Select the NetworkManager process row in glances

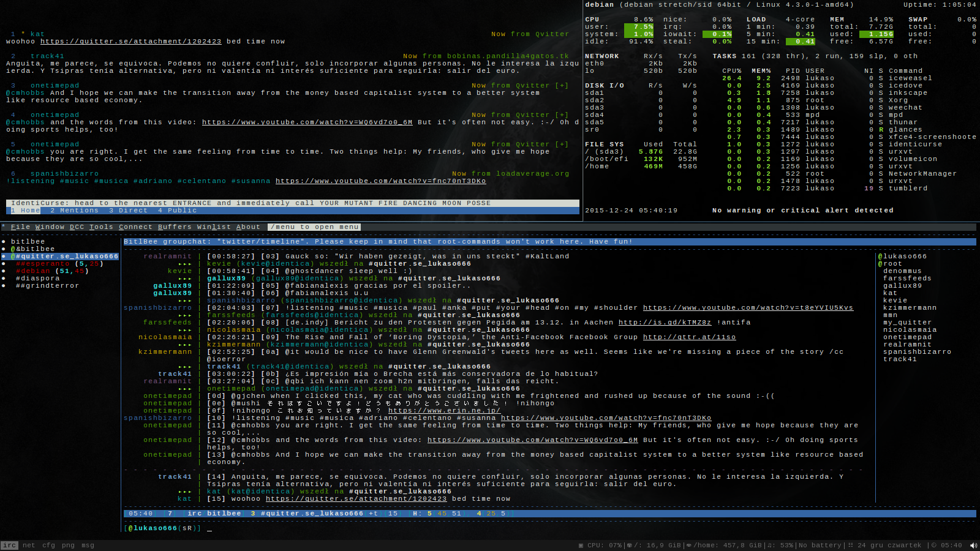click(839, 174)
